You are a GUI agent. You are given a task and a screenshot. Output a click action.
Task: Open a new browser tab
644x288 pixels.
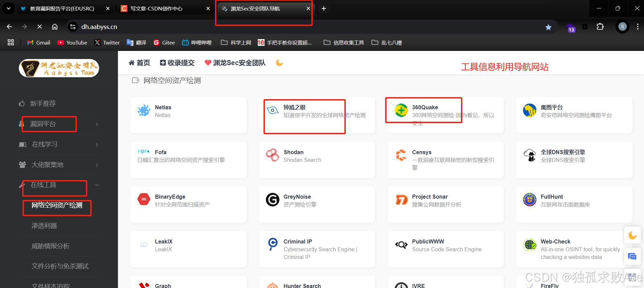324,8
